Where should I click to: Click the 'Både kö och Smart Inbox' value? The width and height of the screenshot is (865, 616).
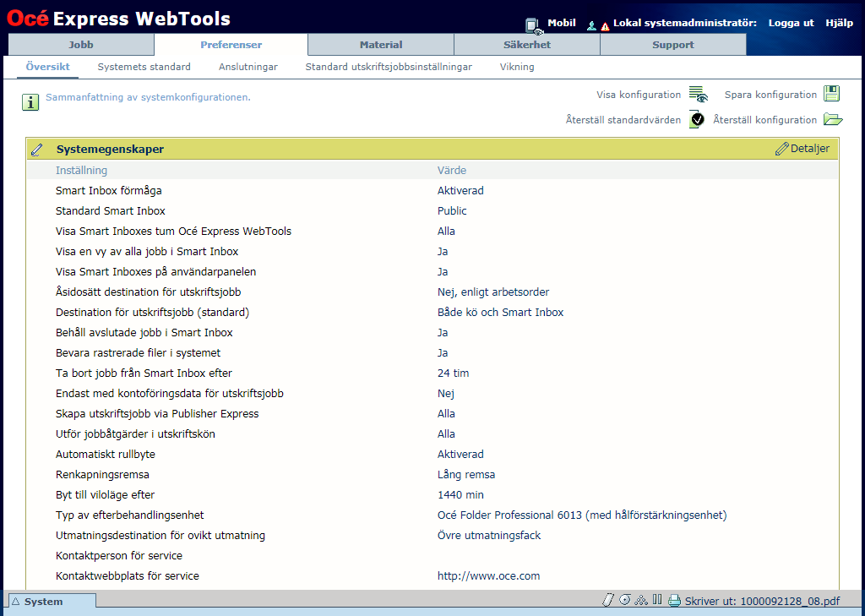tap(500, 313)
